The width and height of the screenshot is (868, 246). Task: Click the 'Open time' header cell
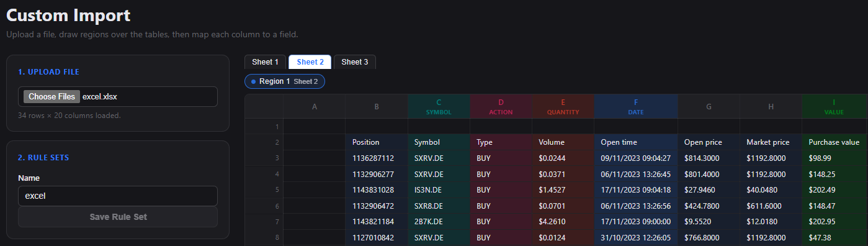coord(636,142)
